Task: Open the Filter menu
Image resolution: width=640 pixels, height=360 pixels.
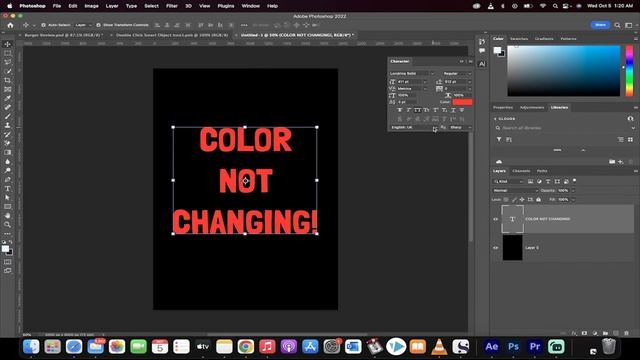Action: 171,6
